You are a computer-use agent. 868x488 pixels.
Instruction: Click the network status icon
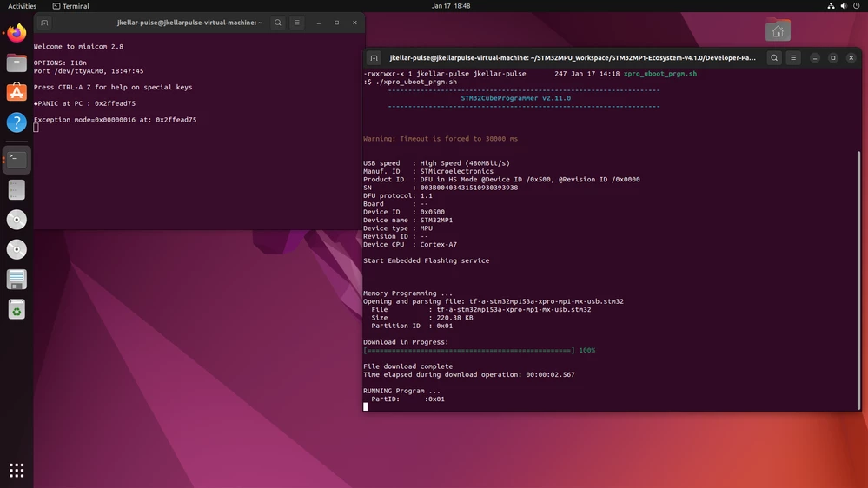[831, 6]
